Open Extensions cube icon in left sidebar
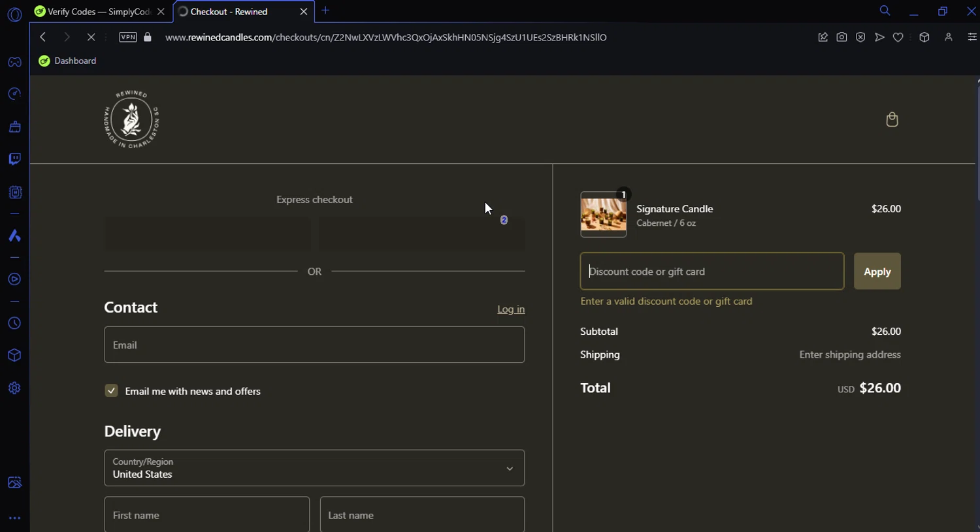This screenshot has height=532, width=980. 14,355
